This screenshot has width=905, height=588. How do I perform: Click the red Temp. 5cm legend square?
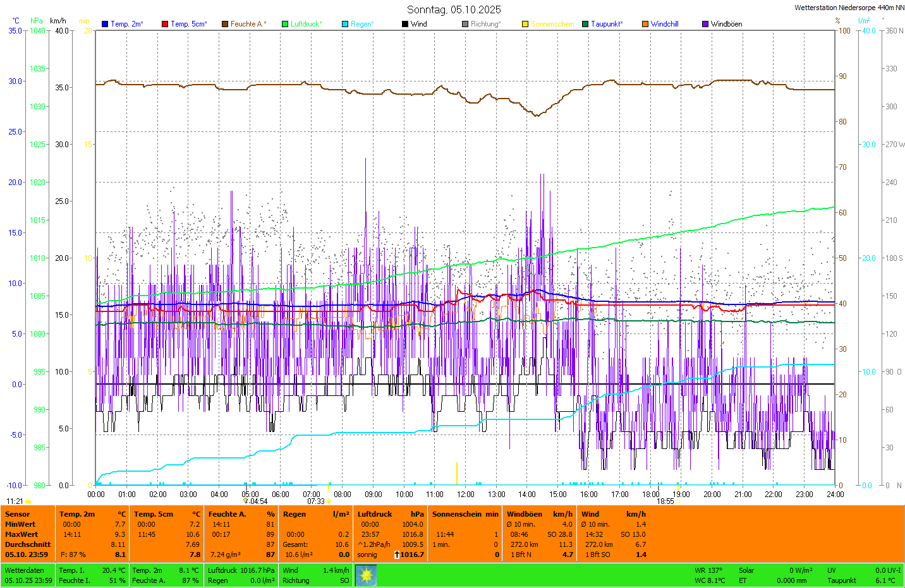click(x=165, y=24)
